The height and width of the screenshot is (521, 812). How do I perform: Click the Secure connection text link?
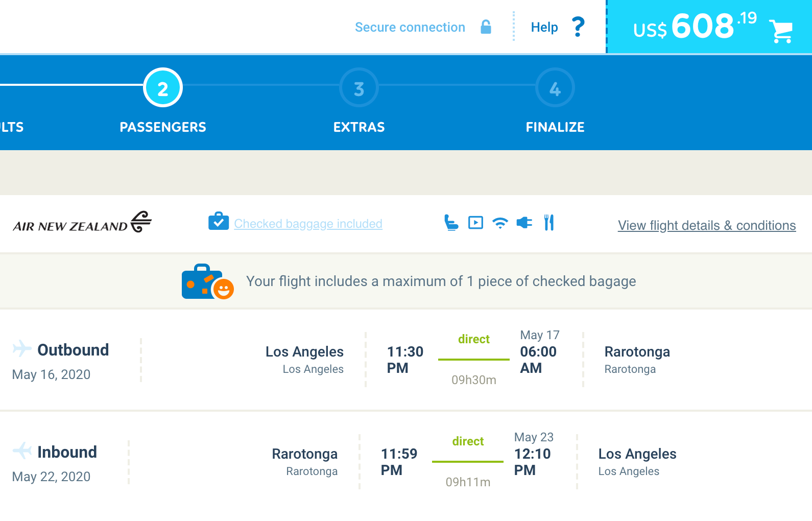coord(410,27)
